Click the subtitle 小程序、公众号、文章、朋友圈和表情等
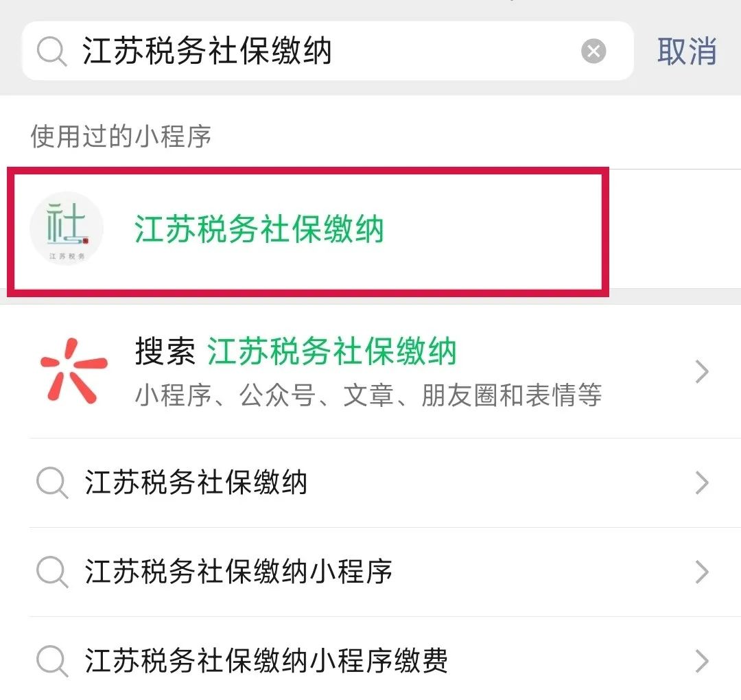Screen dimensions: 741x700 click(x=368, y=395)
